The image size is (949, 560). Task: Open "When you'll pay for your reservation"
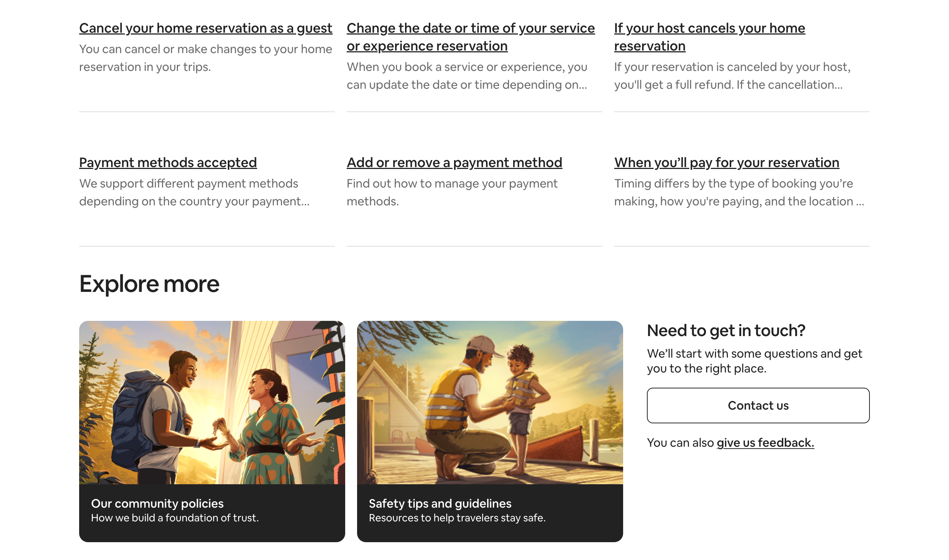[x=726, y=163]
